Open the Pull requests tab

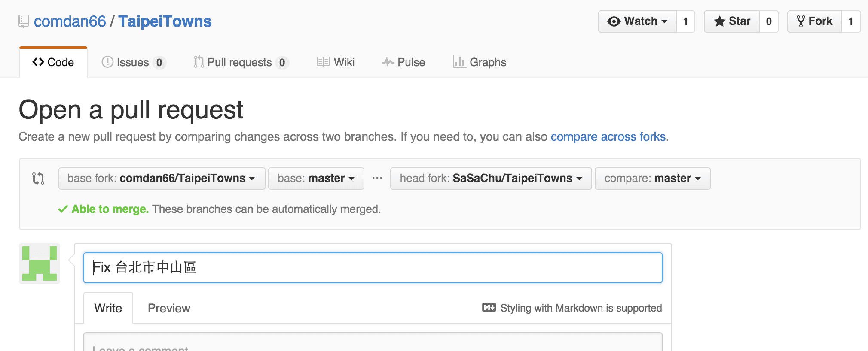(x=241, y=63)
